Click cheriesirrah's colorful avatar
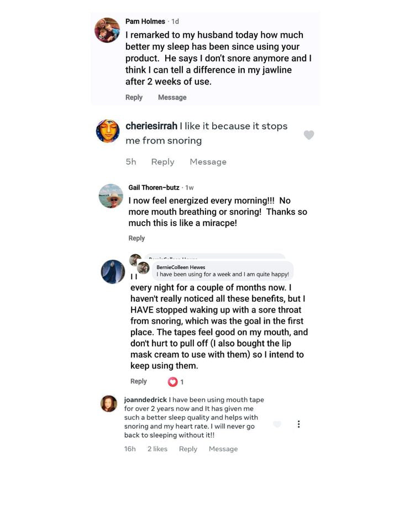The width and height of the screenshot is (420, 525). (x=108, y=131)
